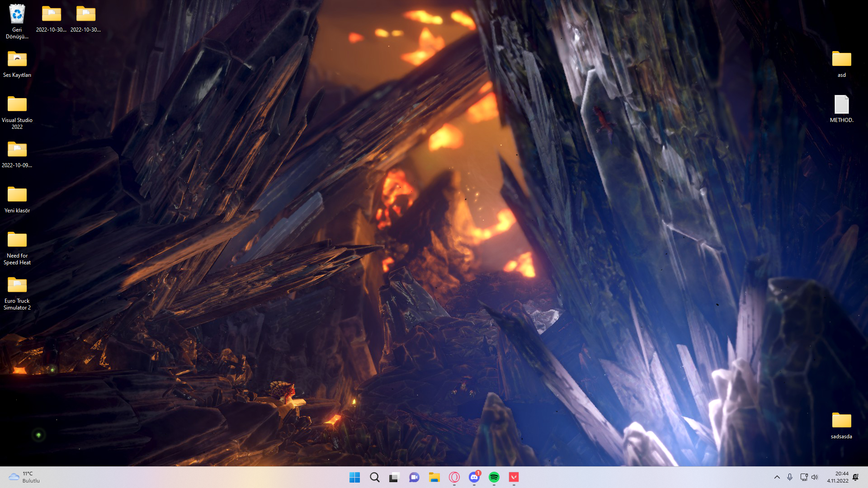The image size is (868, 488).
Task: Open network settings tray icon
Action: (804, 477)
